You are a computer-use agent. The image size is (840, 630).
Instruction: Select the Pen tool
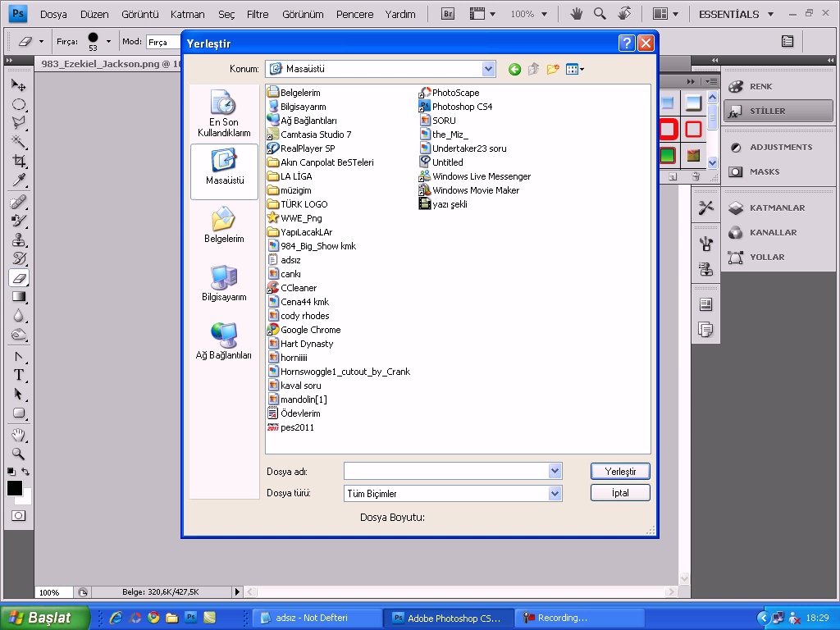(x=18, y=356)
